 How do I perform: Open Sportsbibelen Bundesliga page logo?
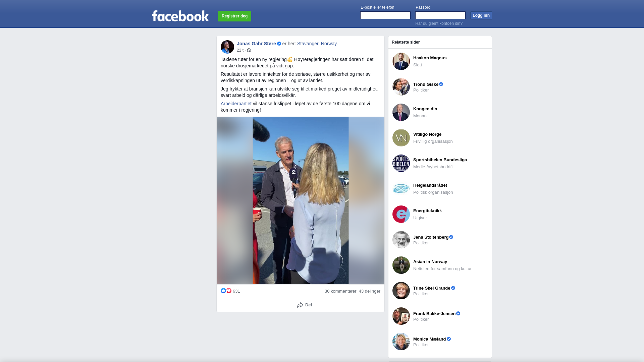point(401,163)
